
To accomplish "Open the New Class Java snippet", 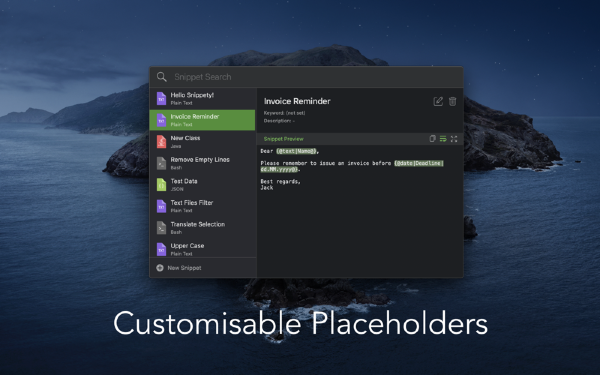I will coord(202,142).
